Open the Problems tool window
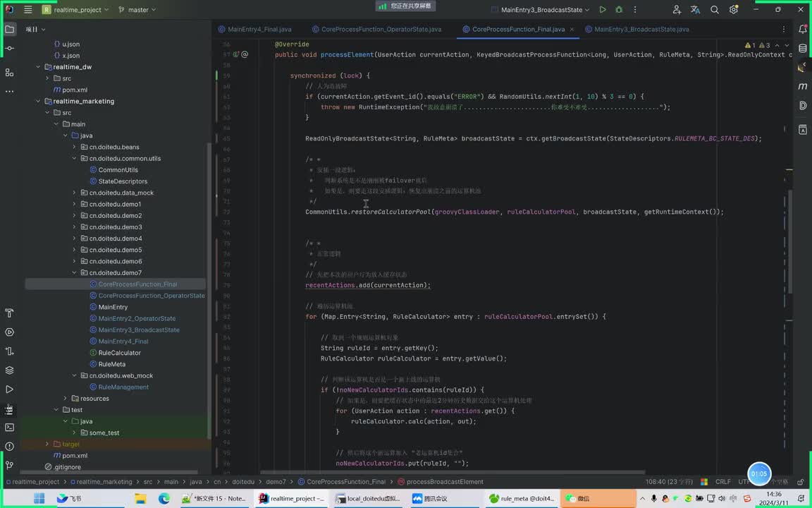 (9, 446)
